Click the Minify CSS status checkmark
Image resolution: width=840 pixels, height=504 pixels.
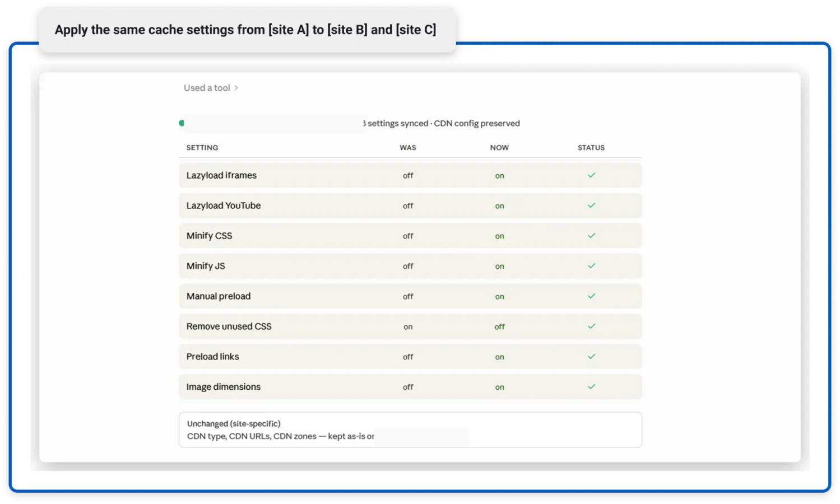click(x=591, y=236)
